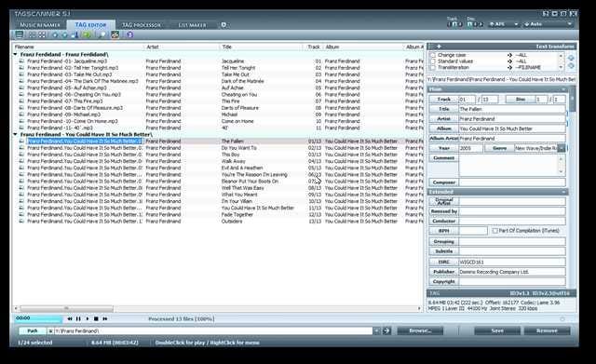Enable the Standard values checkbox
This screenshot has width=596, height=364.
[432, 61]
